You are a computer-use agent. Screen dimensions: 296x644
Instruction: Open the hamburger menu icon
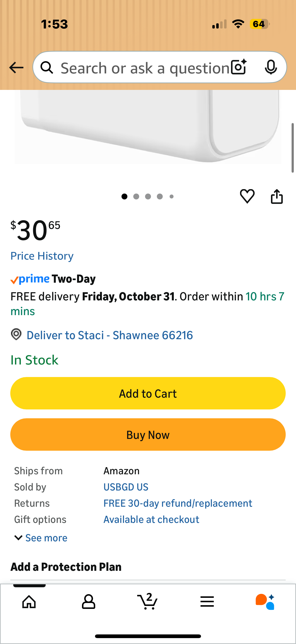(x=207, y=602)
